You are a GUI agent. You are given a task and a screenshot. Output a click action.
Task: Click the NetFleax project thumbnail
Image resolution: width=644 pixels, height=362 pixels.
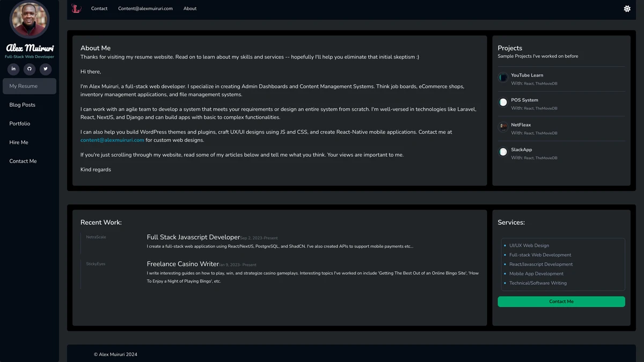tap(503, 127)
